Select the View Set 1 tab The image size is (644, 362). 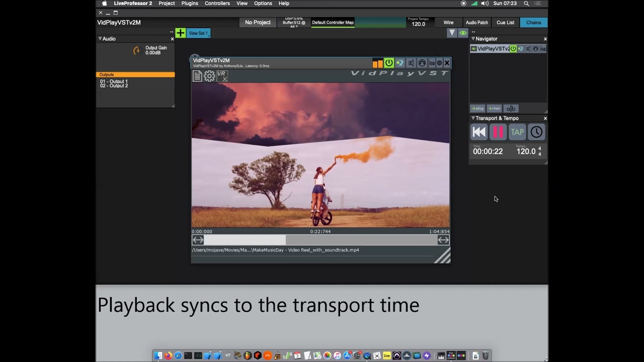198,33
